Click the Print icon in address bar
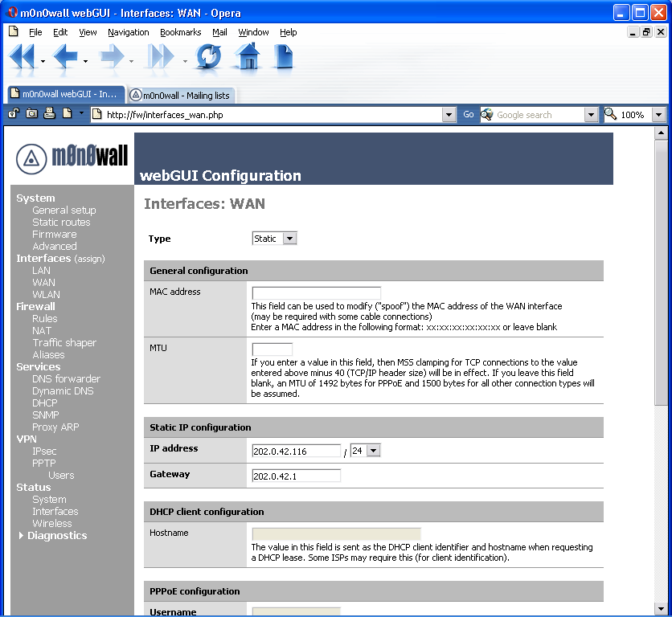 click(50, 114)
